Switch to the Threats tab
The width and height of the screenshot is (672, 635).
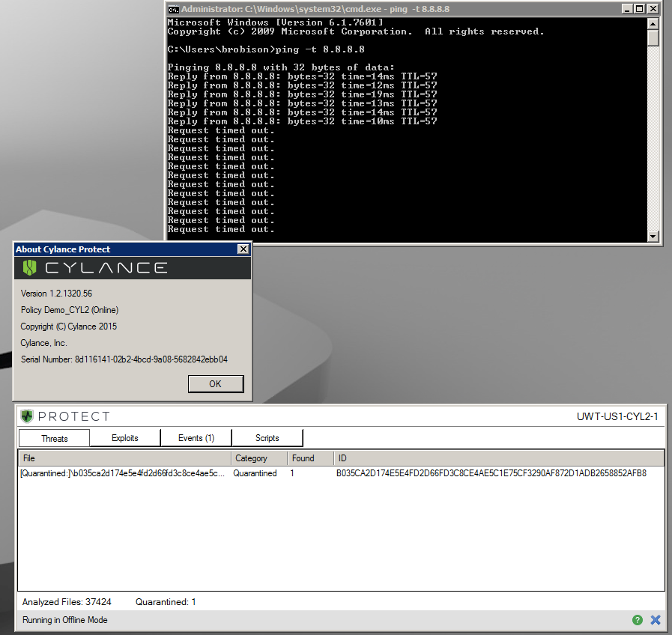55,438
